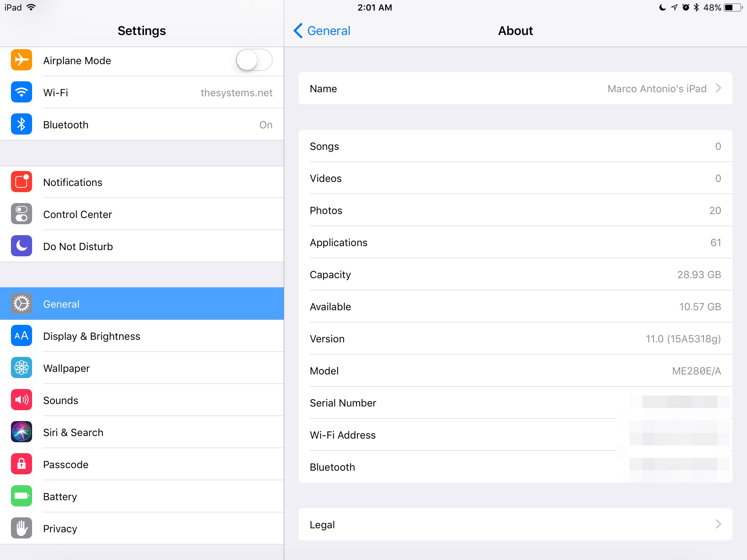Tap the Privacy hand icon
Image resolution: width=747 pixels, height=560 pixels.
[22, 528]
